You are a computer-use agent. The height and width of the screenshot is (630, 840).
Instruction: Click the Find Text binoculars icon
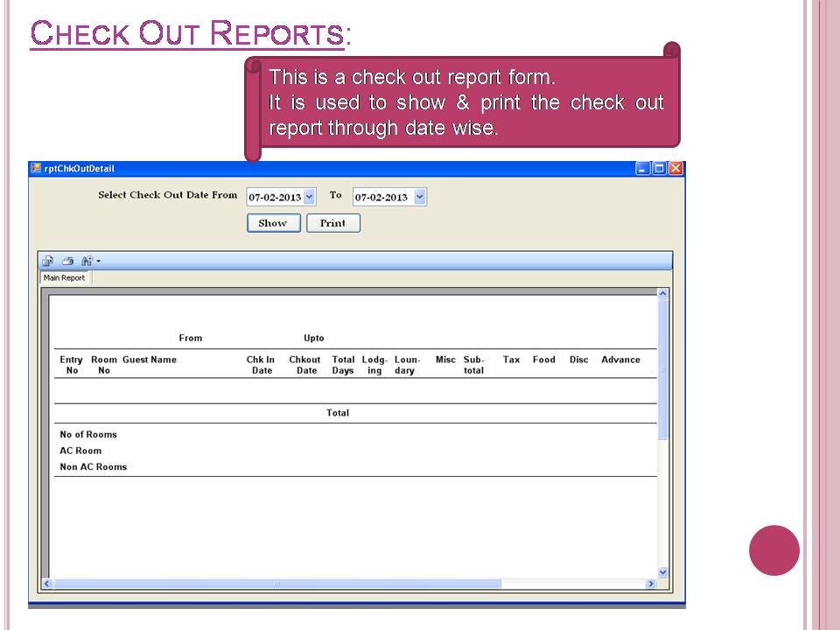87,261
